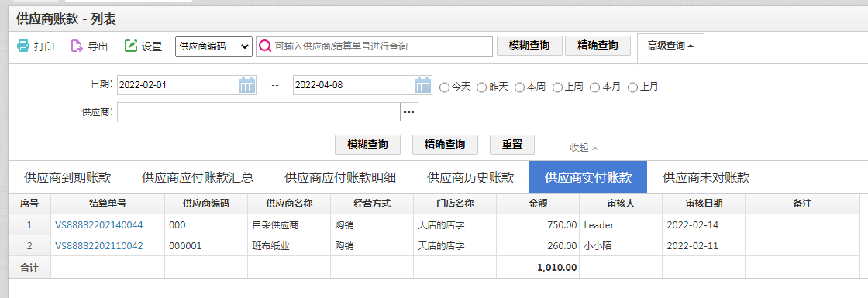Click the 结算单号 column header

tap(108, 204)
